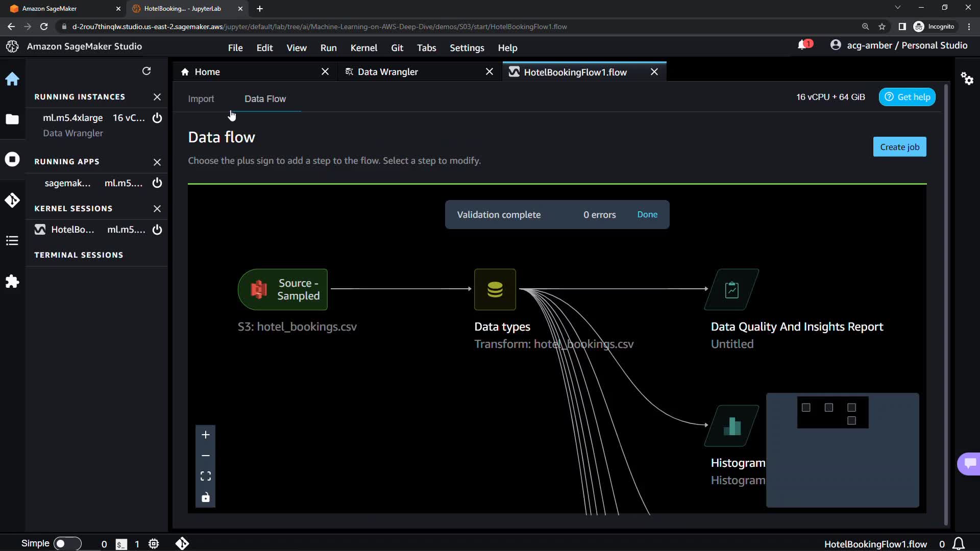Open the Kernel menu

(x=363, y=47)
